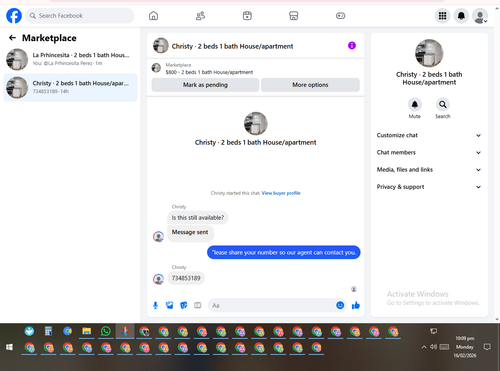Open WhatsApp from the taskbar

106,331
